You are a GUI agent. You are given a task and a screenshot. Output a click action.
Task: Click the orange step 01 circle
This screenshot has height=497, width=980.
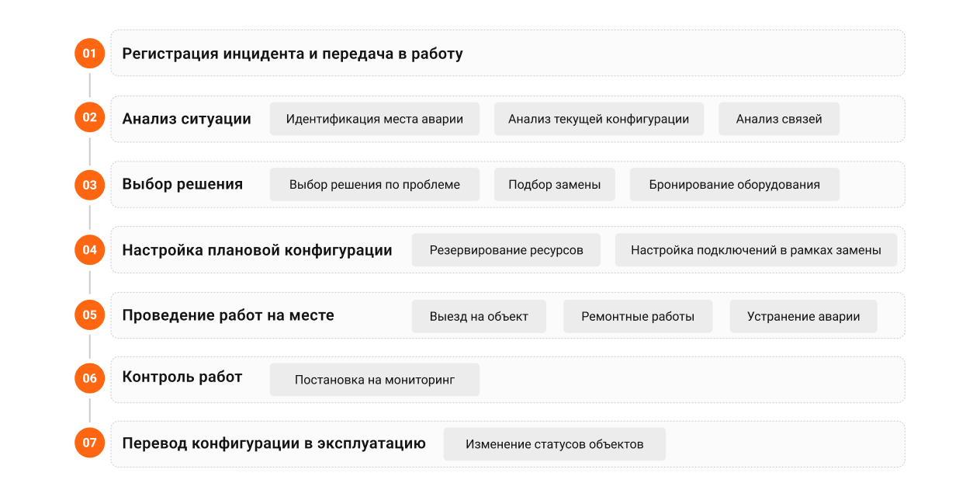(x=90, y=54)
